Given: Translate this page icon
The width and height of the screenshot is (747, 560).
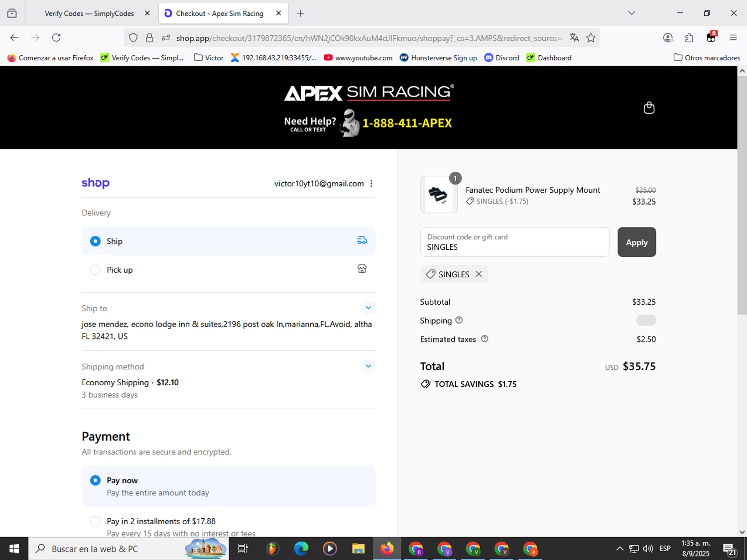Looking at the screenshot, I should (574, 38).
